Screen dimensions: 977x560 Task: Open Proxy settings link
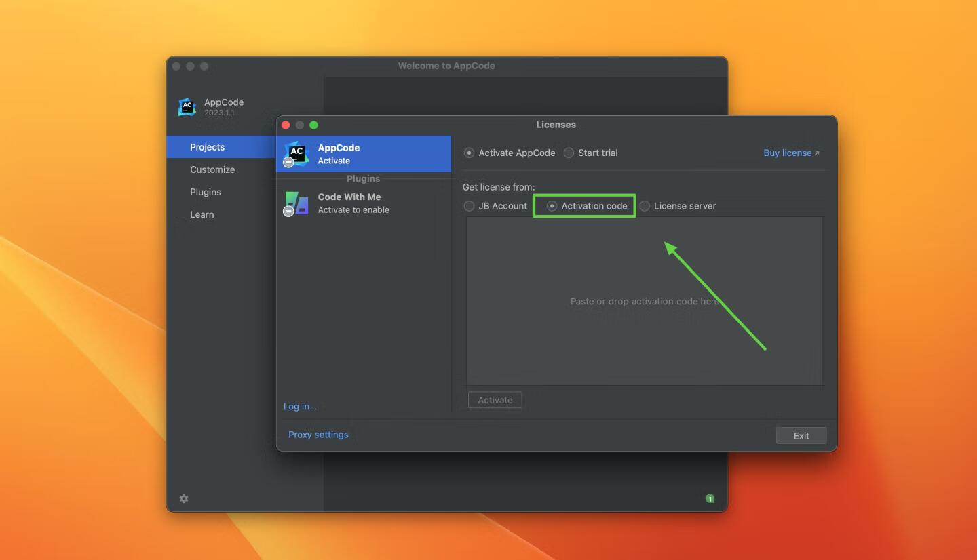(318, 435)
